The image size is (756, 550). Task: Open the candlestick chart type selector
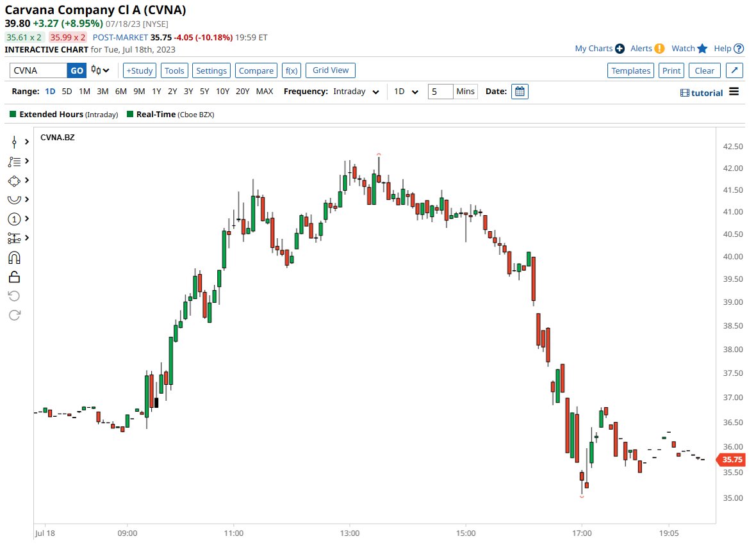(x=101, y=70)
